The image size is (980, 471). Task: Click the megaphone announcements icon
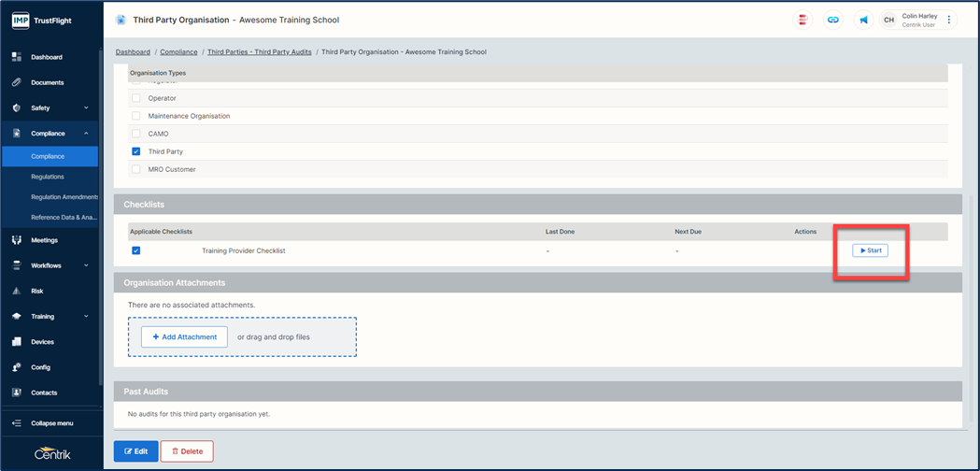863,20
